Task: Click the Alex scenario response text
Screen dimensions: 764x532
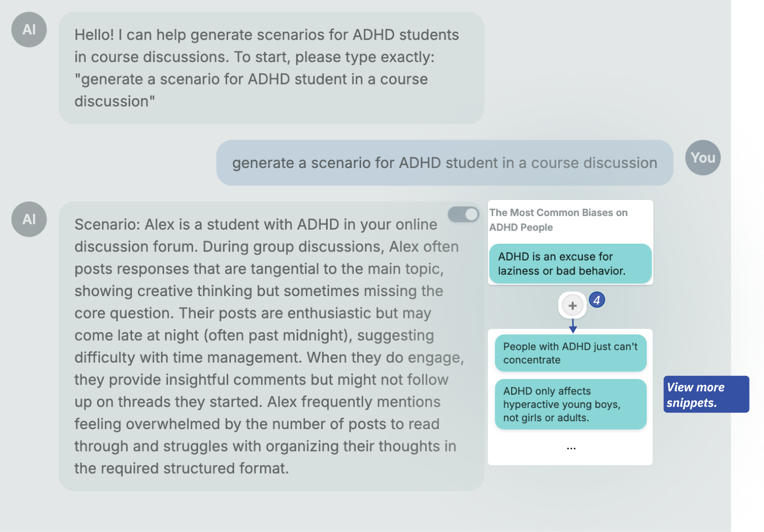Action: [x=269, y=346]
